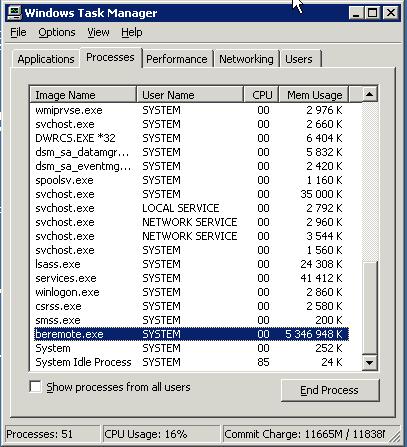Click the process list scrollbar thumb

click(369, 308)
